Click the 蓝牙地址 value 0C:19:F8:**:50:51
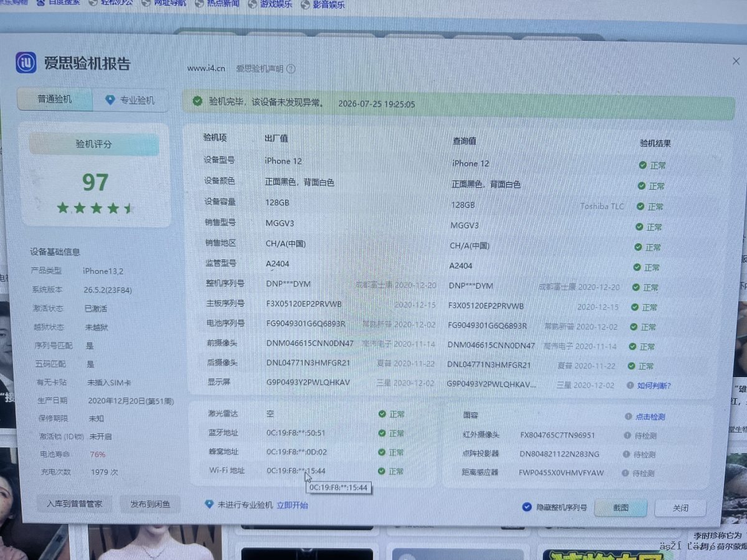The width and height of the screenshot is (747, 560). (296, 433)
